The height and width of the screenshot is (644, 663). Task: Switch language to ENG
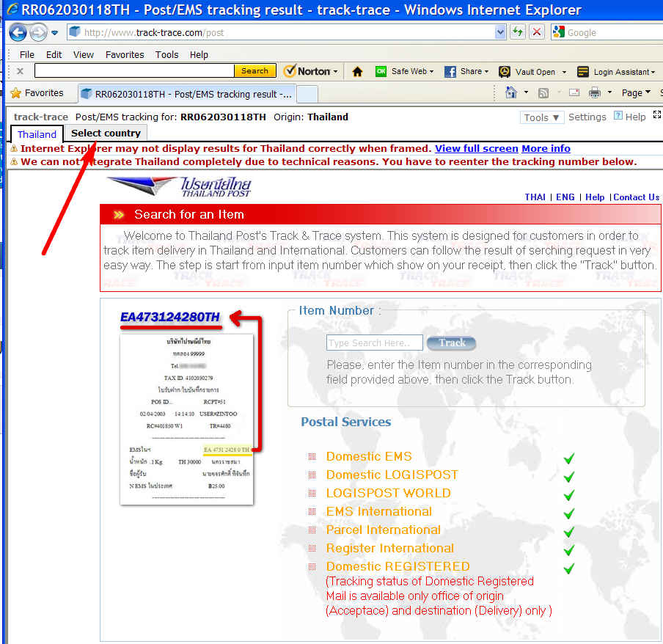coord(565,197)
